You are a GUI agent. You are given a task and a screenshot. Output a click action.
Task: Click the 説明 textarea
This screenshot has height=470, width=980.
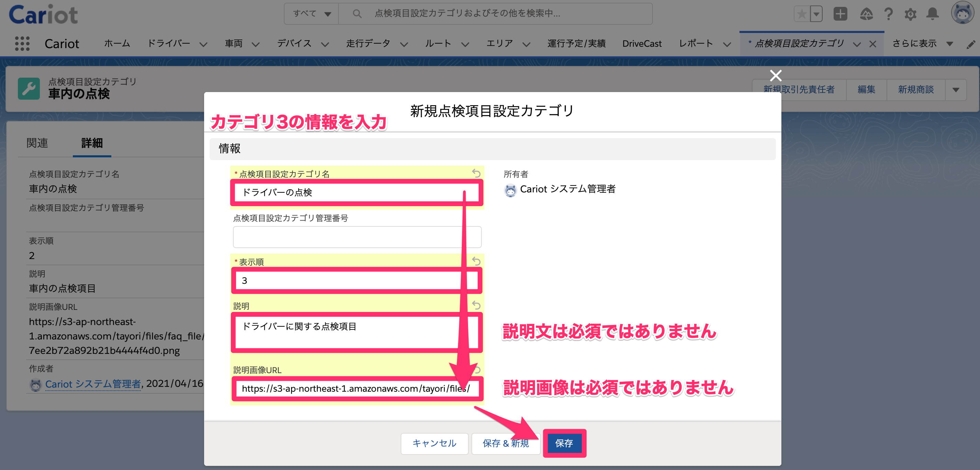click(356, 333)
